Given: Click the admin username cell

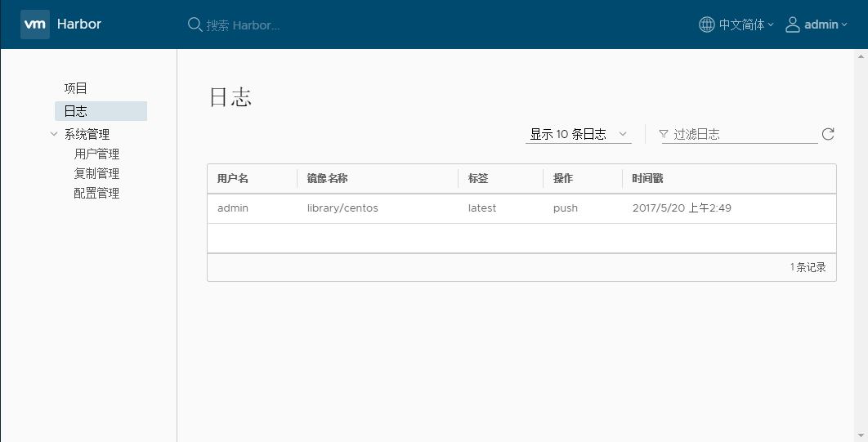Looking at the screenshot, I should [x=233, y=208].
